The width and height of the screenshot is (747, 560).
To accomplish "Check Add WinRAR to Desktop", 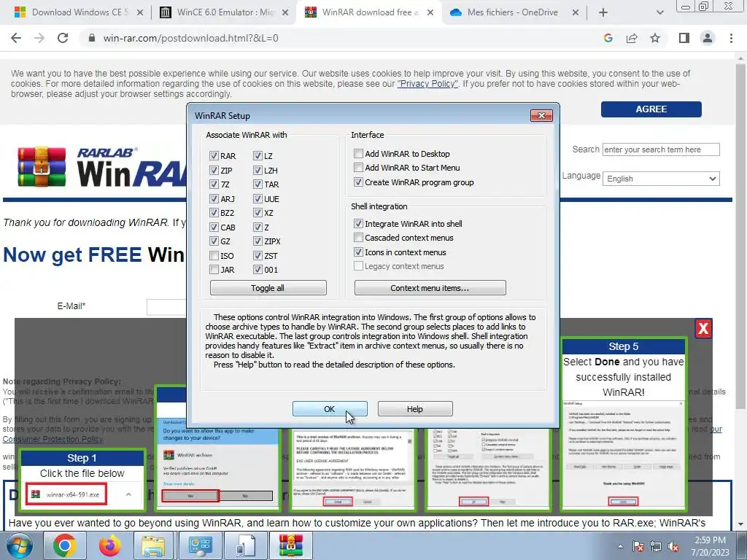I will pos(358,153).
